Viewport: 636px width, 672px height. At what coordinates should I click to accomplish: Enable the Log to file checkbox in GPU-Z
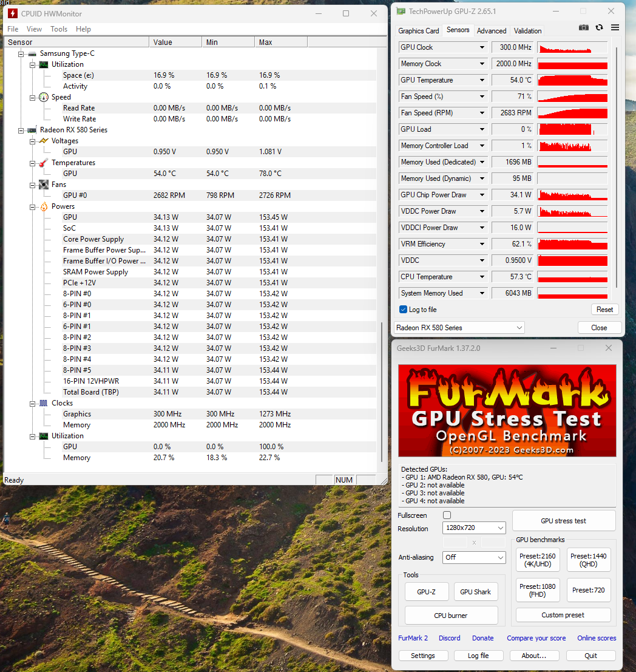[404, 310]
